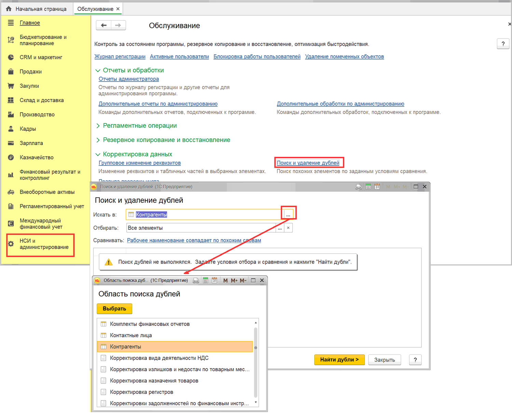Screen dimensions: 512x420
Task: Open CRM и маркетинг section
Action: click(41, 57)
